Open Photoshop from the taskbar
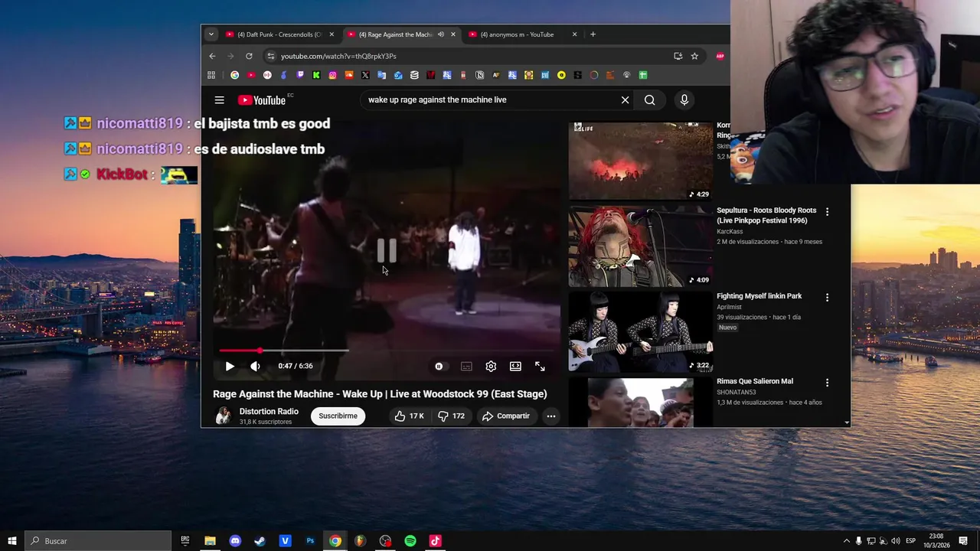Screen dimensions: 980x551 coord(310,541)
